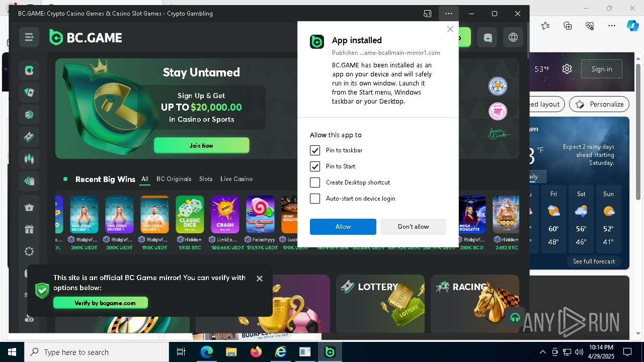Open the Casino cards sidebar icon
Screen dimensions: 644x362
tap(29, 93)
